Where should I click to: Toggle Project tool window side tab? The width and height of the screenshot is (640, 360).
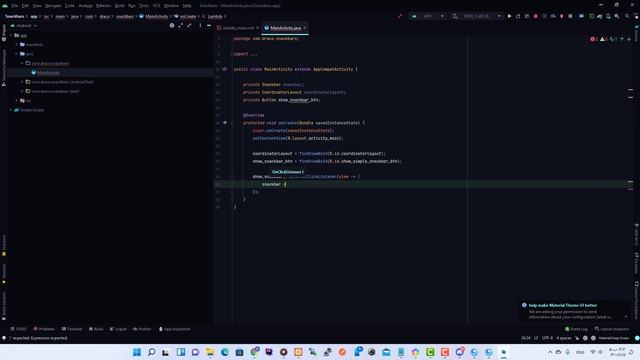[x=4, y=33]
